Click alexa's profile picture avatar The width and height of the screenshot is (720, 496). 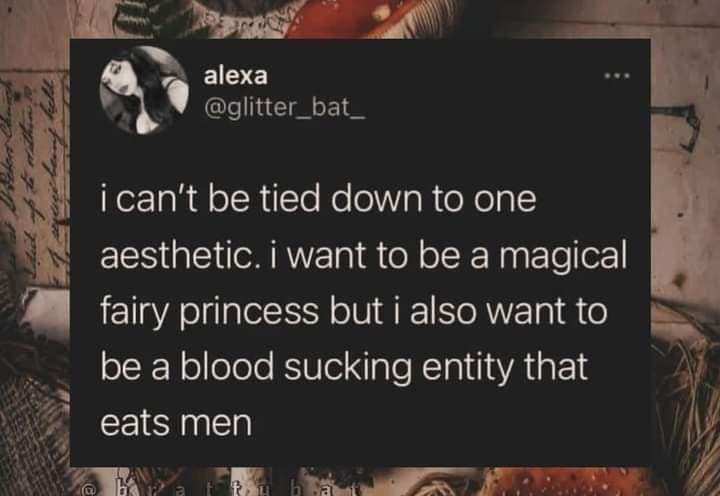(x=144, y=92)
